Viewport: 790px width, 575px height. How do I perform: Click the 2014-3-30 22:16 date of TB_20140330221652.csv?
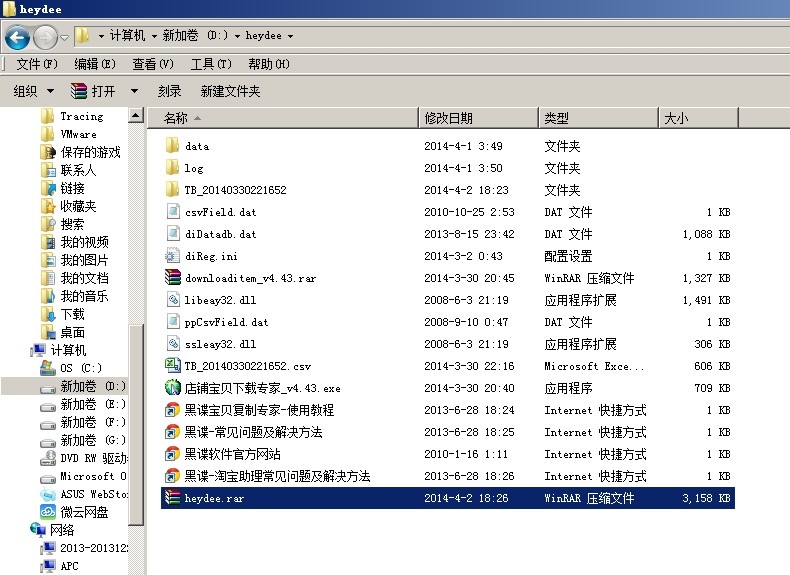tap(469, 366)
